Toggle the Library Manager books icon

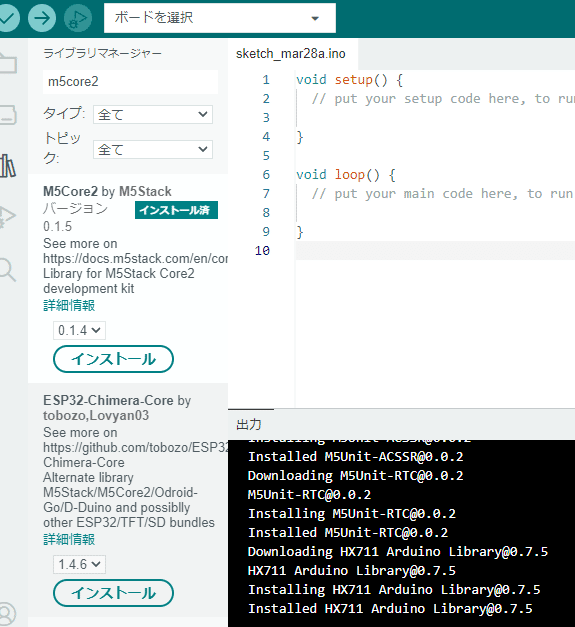(8, 166)
